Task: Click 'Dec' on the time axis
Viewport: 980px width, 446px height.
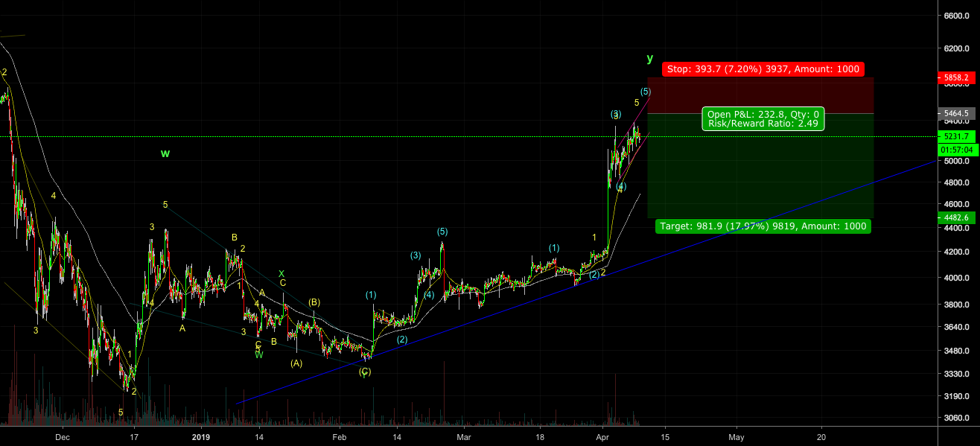Action: point(63,437)
